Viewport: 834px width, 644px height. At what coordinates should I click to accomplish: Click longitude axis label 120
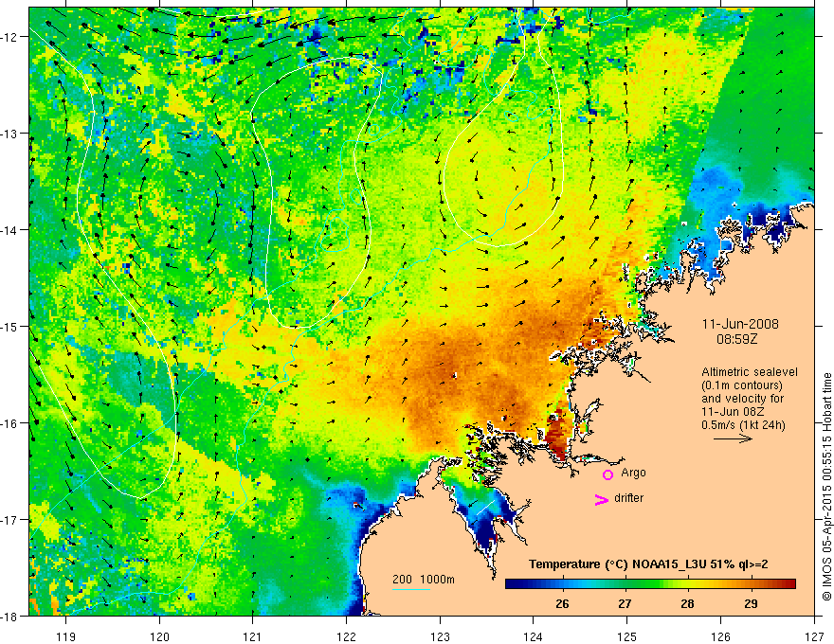pyautogui.click(x=159, y=636)
